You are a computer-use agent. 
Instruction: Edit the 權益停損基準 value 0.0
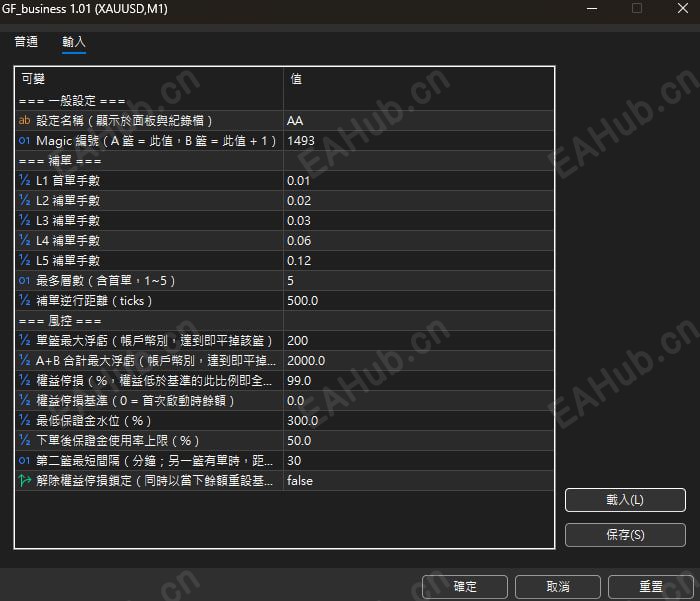tap(418, 401)
